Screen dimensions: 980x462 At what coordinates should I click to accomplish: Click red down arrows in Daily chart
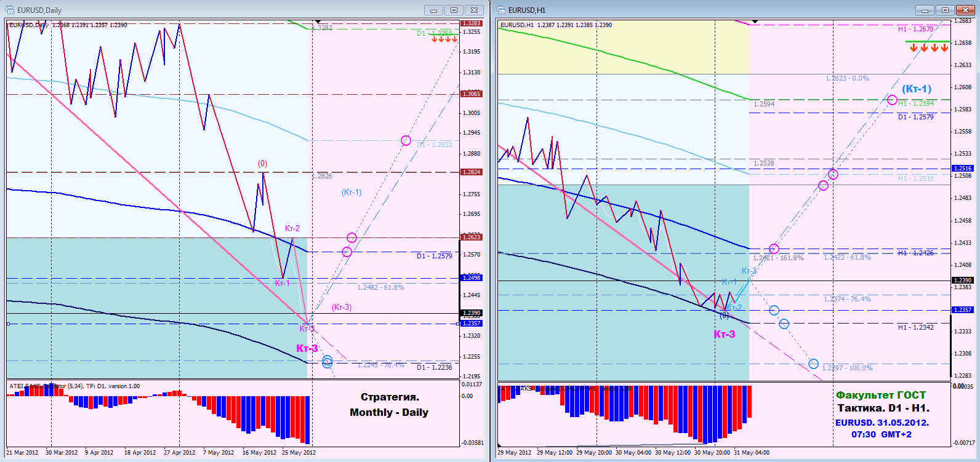tap(444, 39)
